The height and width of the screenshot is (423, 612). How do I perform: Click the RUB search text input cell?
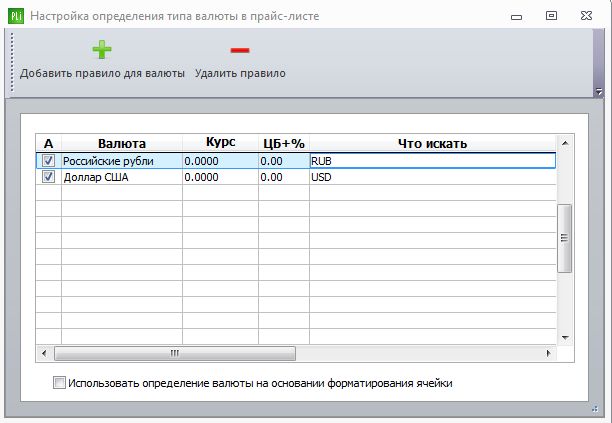[432, 161]
